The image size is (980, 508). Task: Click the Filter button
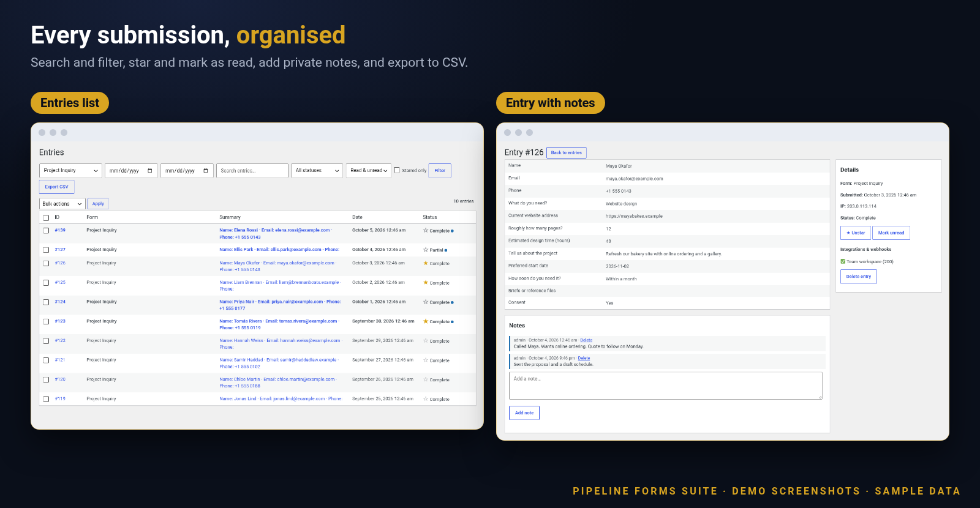(440, 171)
